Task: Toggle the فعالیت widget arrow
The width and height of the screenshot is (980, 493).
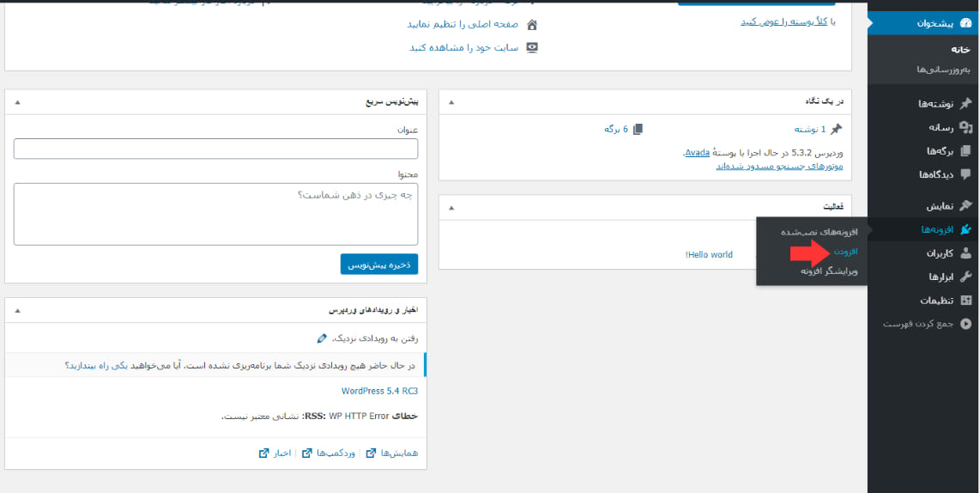Action: tap(452, 207)
